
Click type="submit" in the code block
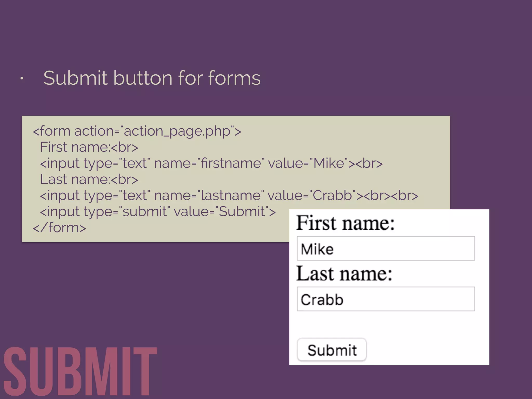(x=127, y=211)
